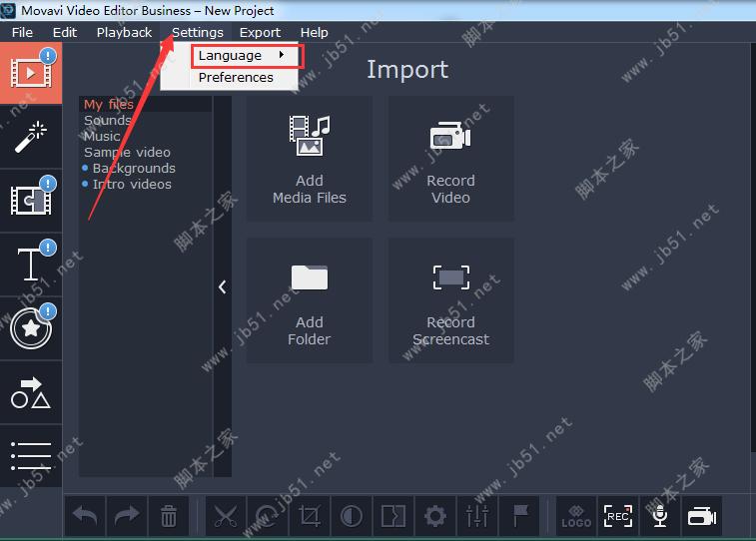Delete selected clip with trash icon
756x541 pixels.
[169, 516]
